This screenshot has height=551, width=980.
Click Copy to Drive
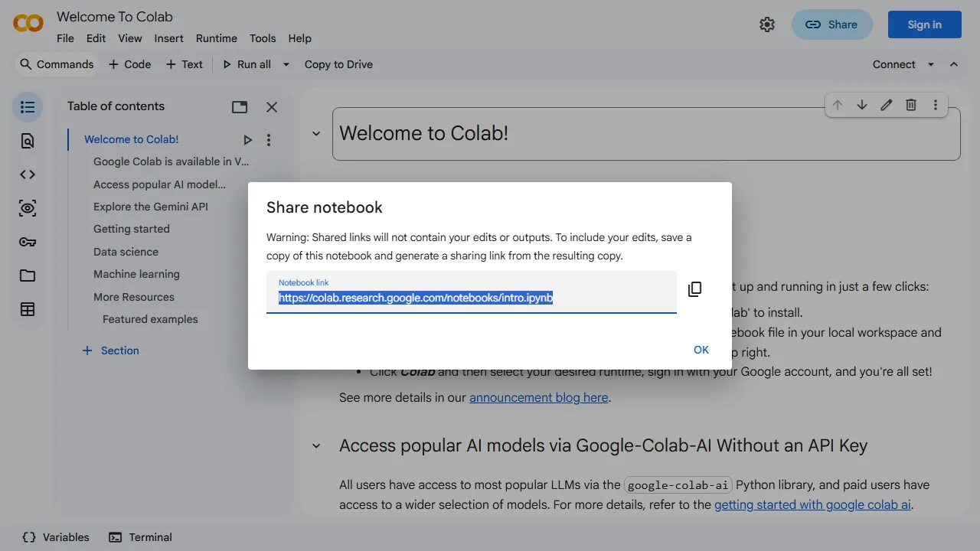(338, 64)
